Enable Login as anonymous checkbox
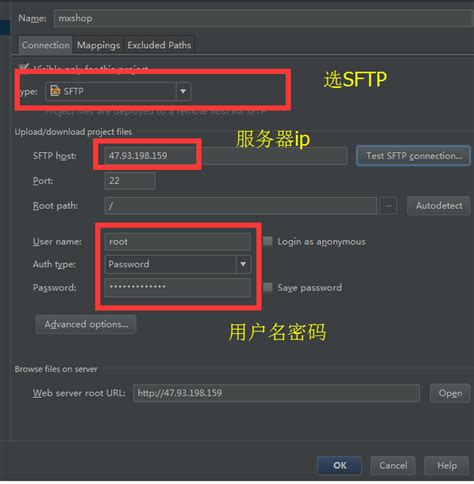This screenshot has width=474, height=484. tap(268, 241)
